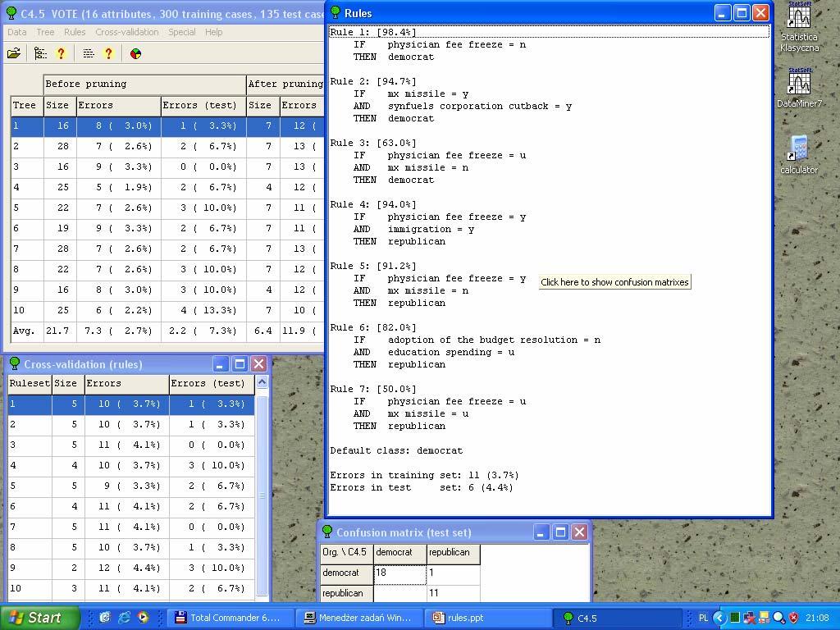Open a data file with the folder icon

[x=14, y=53]
